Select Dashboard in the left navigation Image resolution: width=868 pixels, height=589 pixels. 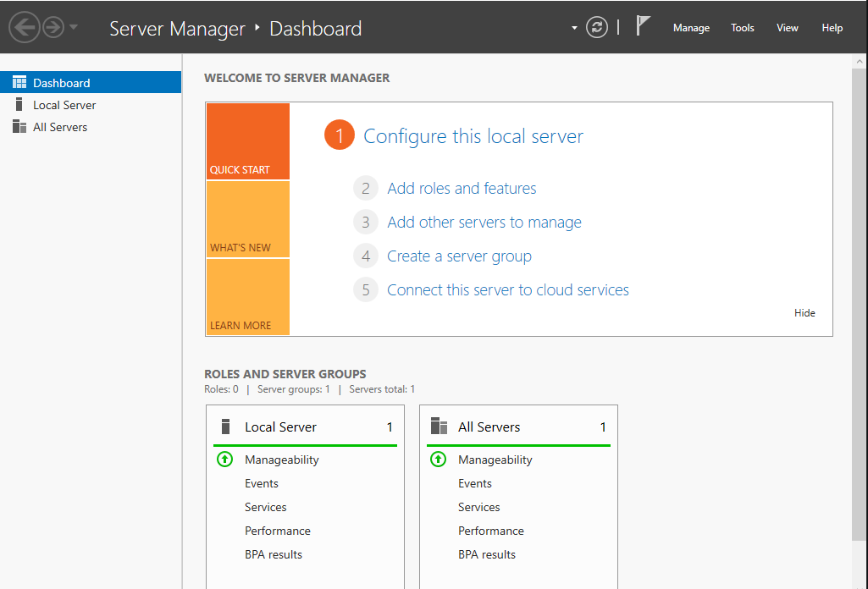click(91, 82)
